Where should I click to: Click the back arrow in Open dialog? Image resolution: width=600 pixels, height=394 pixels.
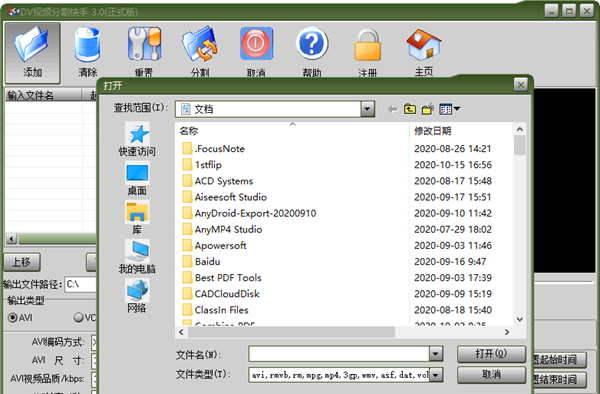(393, 109)
